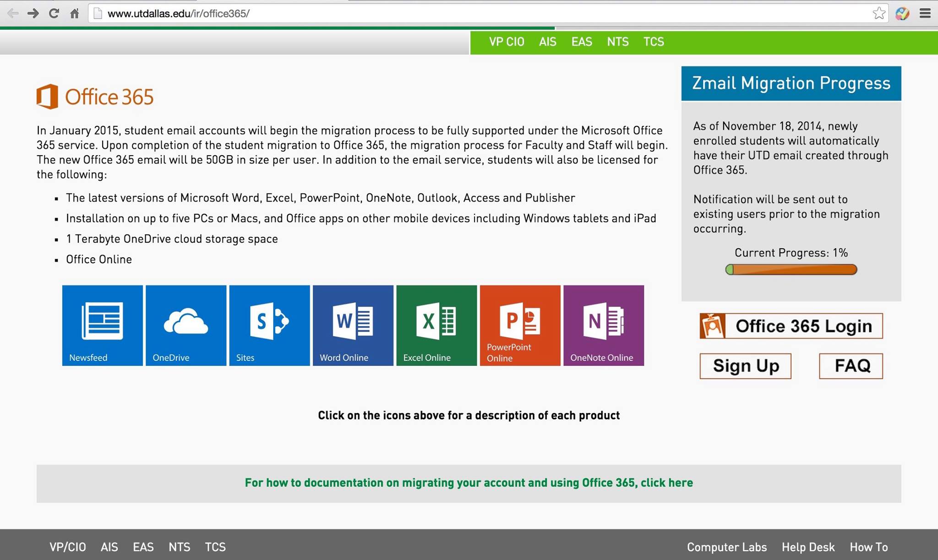
Task: Open the Computer Labs footer link
Action: tap(727, 547)
